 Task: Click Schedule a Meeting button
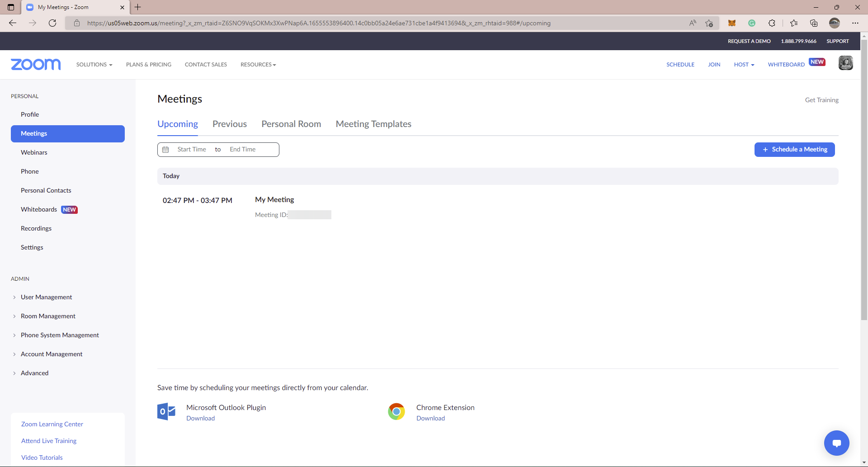coord(794,150)
